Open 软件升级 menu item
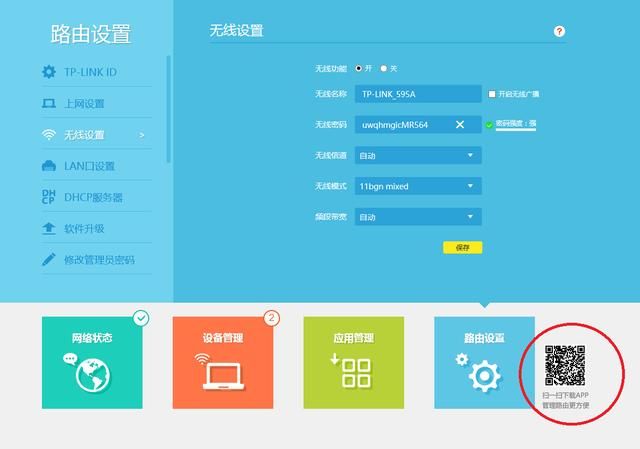This screenshot has width=640, height=449. point(97,228)
